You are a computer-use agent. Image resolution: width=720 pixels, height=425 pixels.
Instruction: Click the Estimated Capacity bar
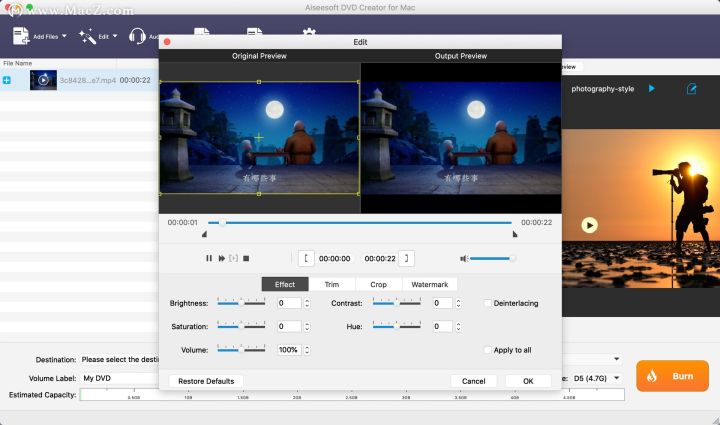(352, 395)
